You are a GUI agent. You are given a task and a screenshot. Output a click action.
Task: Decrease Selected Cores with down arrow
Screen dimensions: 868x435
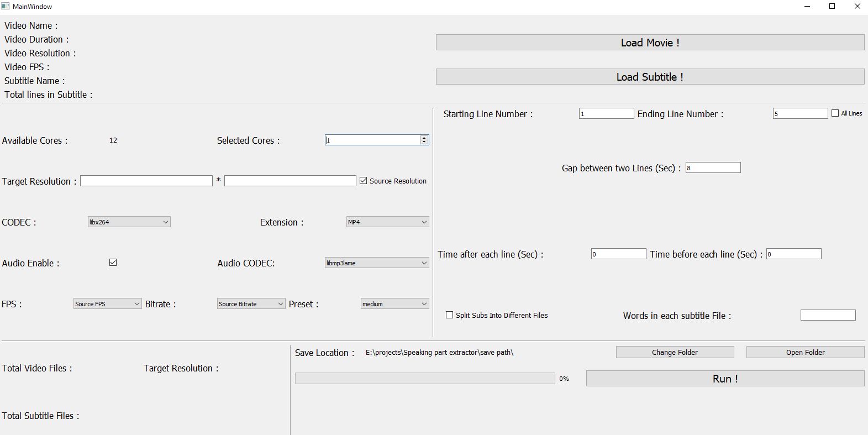424,142
